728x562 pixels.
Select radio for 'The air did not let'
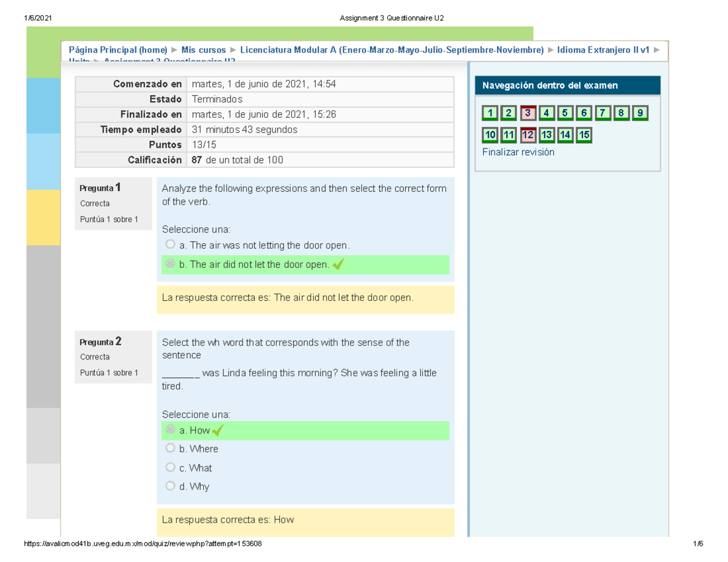pyautogui.click(x=170, y=264)
